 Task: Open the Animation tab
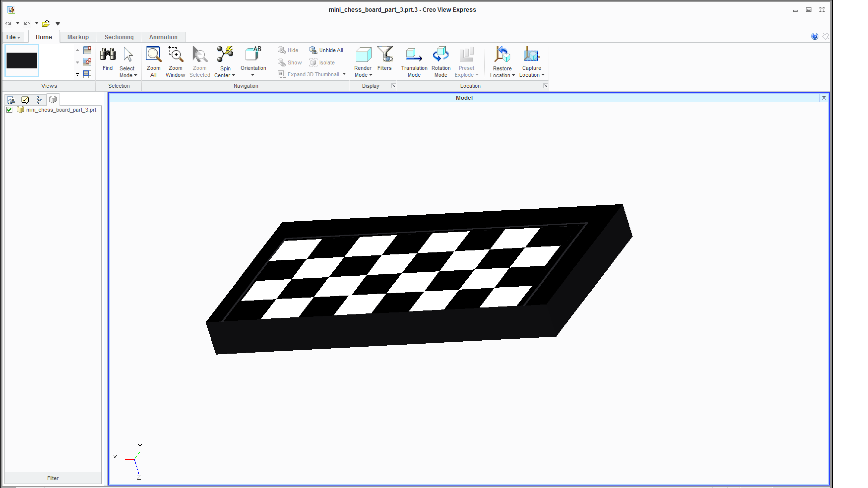click(163, 37)
